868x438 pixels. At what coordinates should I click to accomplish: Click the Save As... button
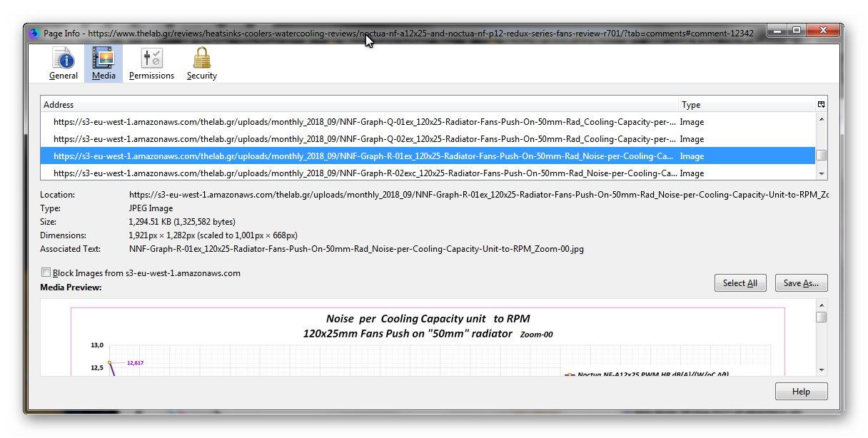[x=801, y=283]
